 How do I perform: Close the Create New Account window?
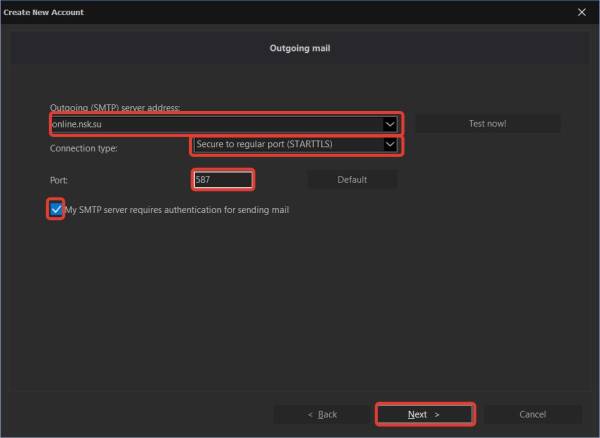(582, 12)
